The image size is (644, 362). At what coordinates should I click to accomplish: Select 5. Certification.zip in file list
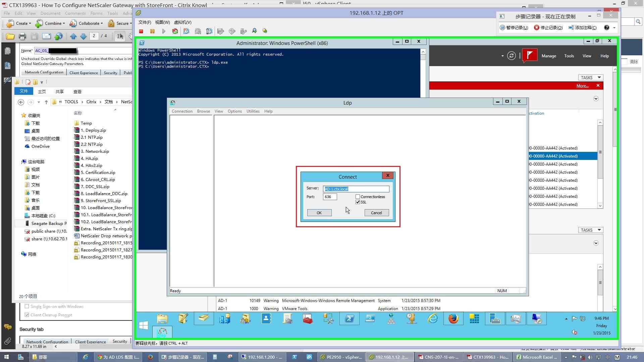(x=98, y=173)
